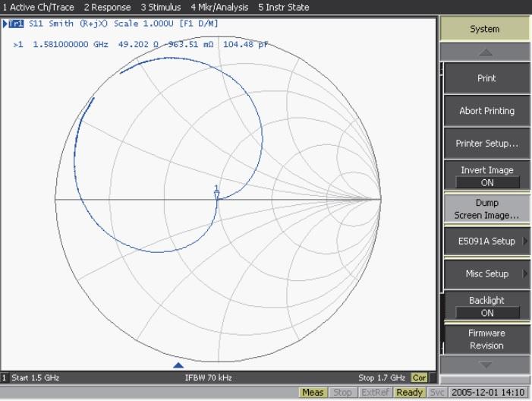Click the IFBW 70 kHz readout
Viewport: 532px width, 401px height.
coord(208,377)
